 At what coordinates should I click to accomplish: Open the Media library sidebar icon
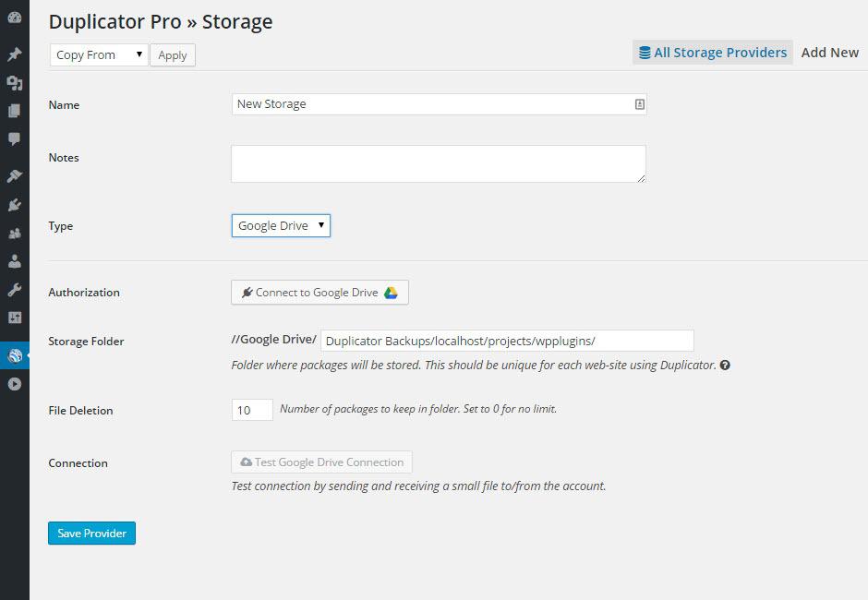point(14,83)
